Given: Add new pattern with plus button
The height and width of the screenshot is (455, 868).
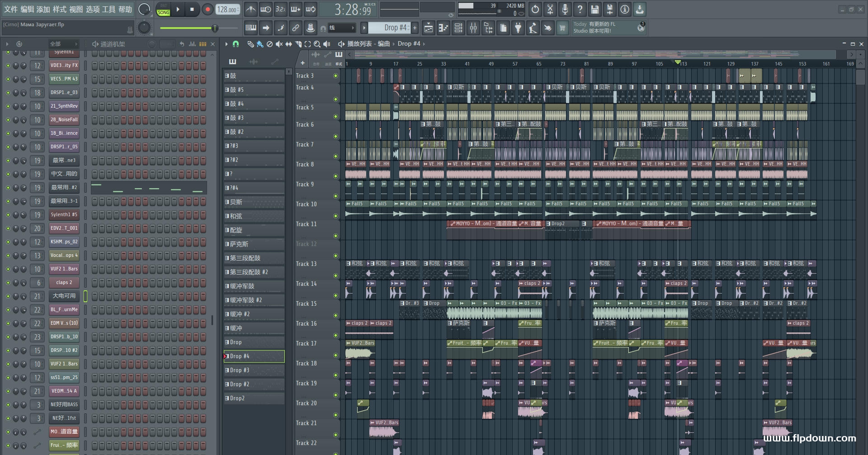Looking at the screenshot, I should pos(415,28).
